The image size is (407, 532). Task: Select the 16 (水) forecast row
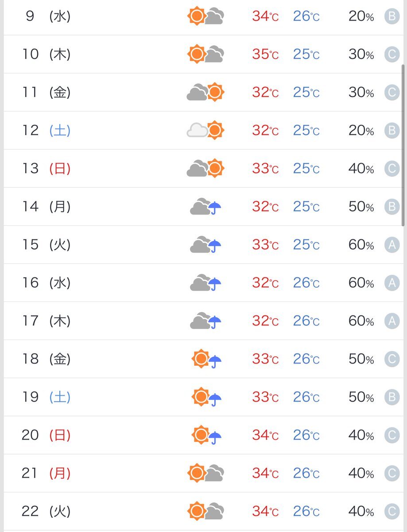tap(203, 283)
